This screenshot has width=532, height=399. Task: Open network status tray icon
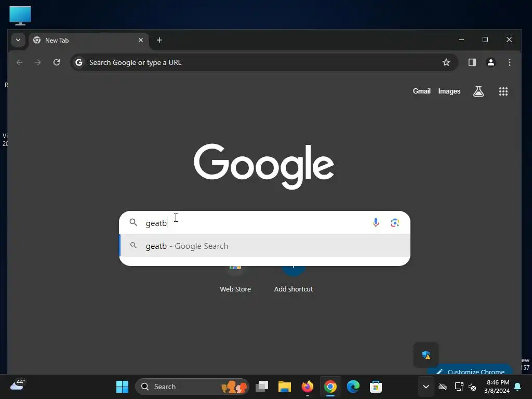[x=459, y=387]
